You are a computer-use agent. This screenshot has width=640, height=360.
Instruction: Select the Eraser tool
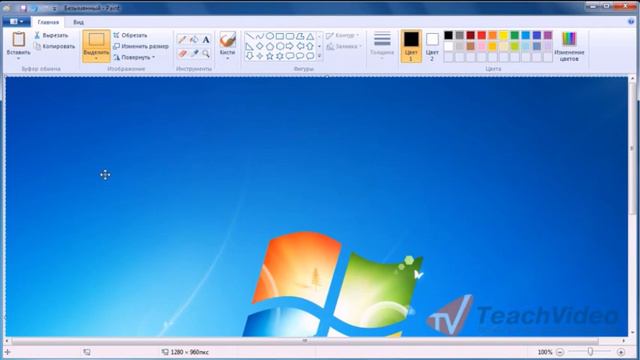pos(182,53)
